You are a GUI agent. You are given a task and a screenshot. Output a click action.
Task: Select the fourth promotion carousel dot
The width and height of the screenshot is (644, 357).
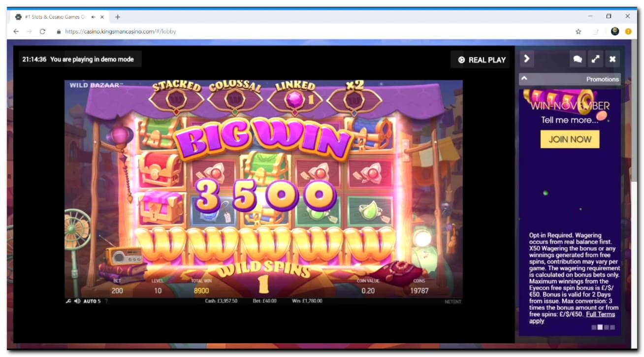[612, 327]
